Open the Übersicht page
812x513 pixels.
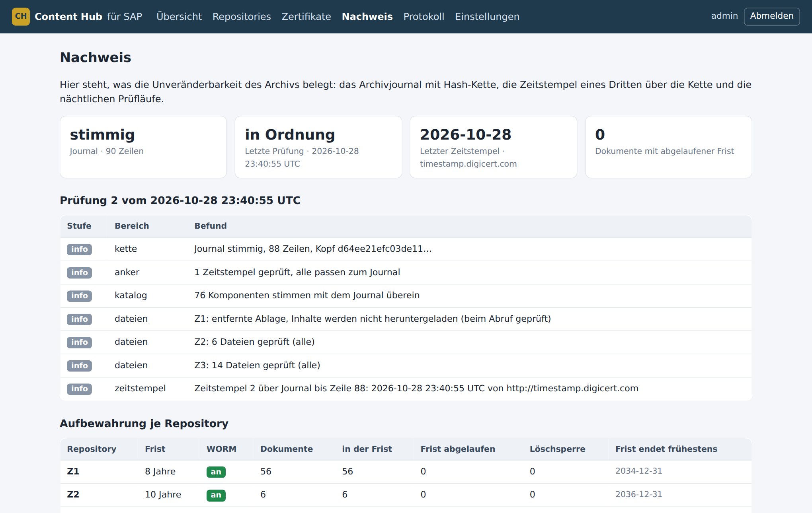(179, 16)
